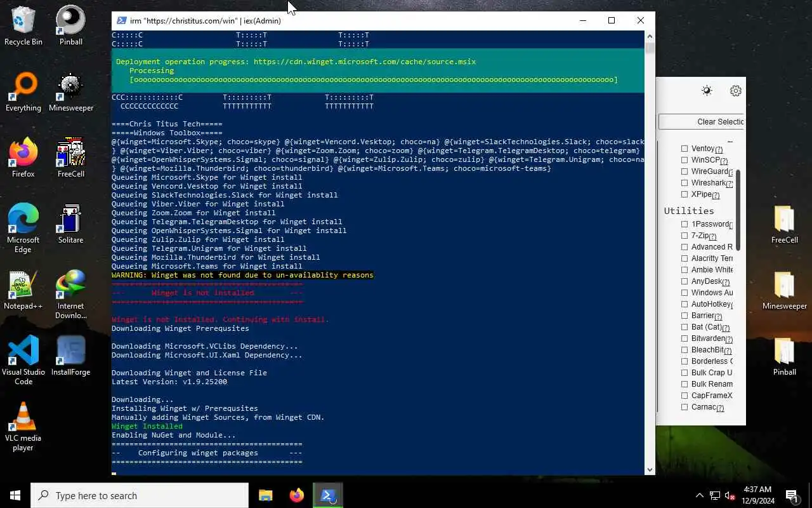The image size is (812, 508).
Task: Open File Explorer from the taskbar
Action: point(265,495)
